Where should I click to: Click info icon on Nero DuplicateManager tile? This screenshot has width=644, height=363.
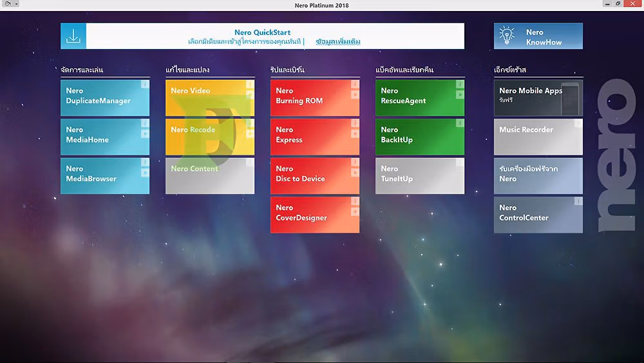click(145, 84)
